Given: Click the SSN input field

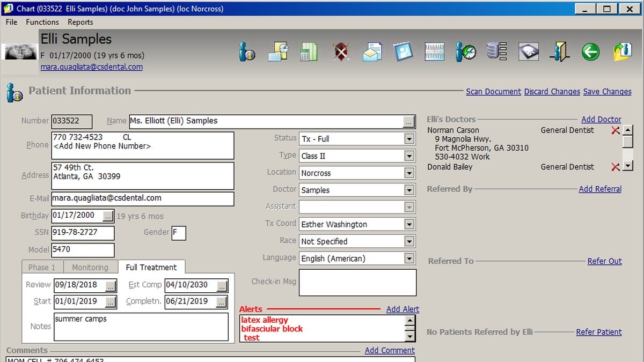Looking at the screenshot, I should coord(83,233).
